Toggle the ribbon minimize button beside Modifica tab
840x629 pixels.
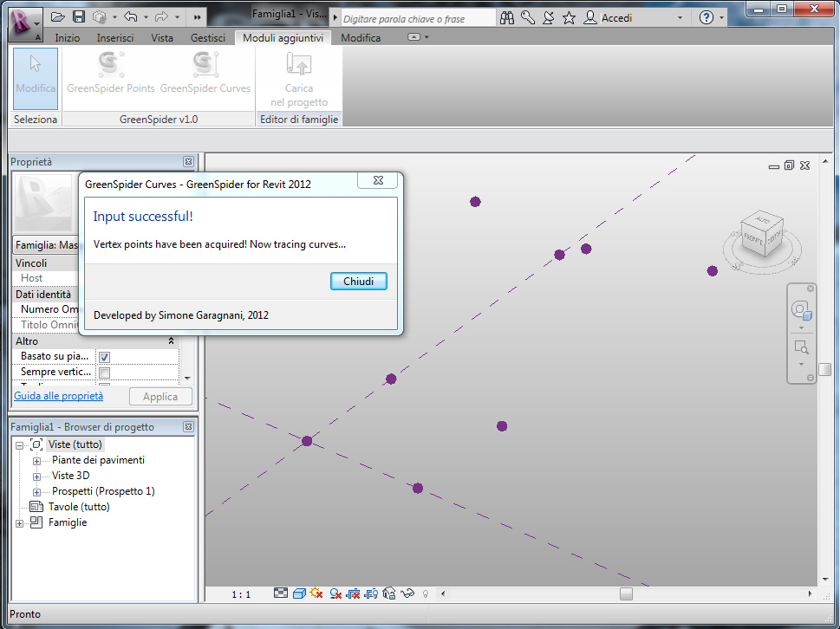(x=414, y=37)
